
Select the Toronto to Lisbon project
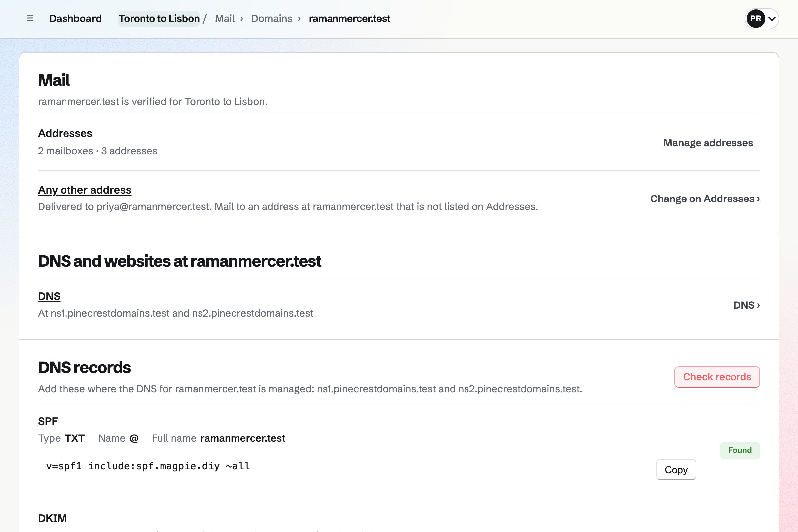[159, 18]
